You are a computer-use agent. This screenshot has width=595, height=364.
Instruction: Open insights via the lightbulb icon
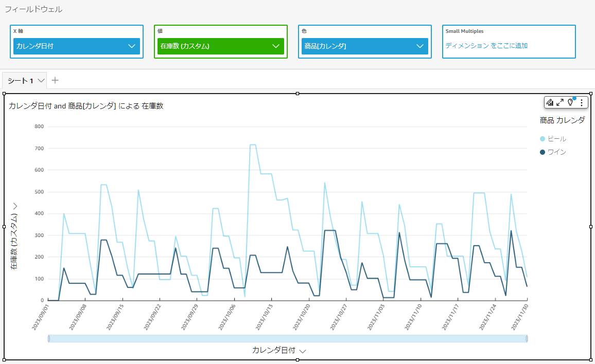coord(570,102)
